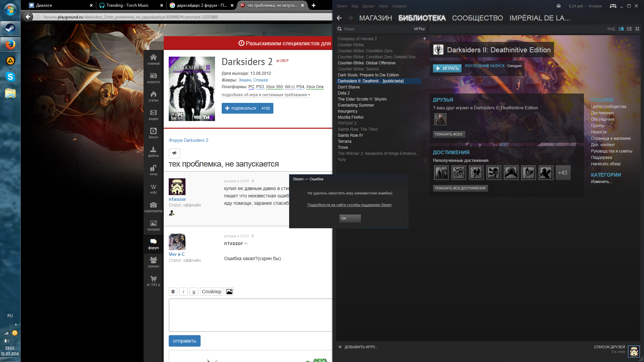Toggle underline formatting in comment editor
644x362 pixels.
(194, 292)
